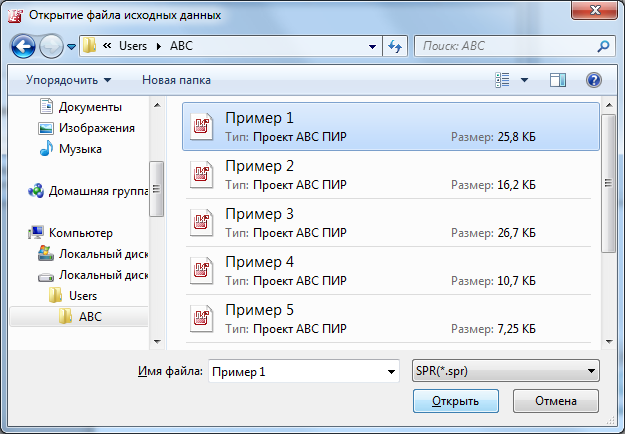Open the address bar path dropdown

(372, 47)
